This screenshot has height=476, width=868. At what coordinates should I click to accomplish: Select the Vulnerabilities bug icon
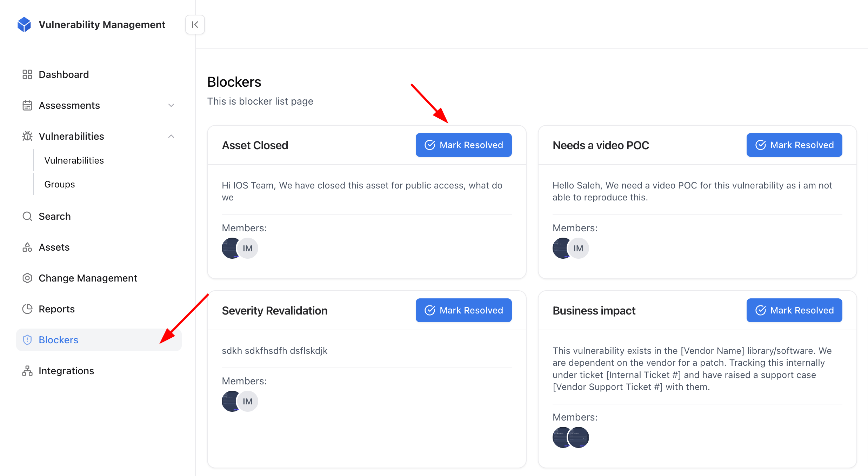point(27,136)
